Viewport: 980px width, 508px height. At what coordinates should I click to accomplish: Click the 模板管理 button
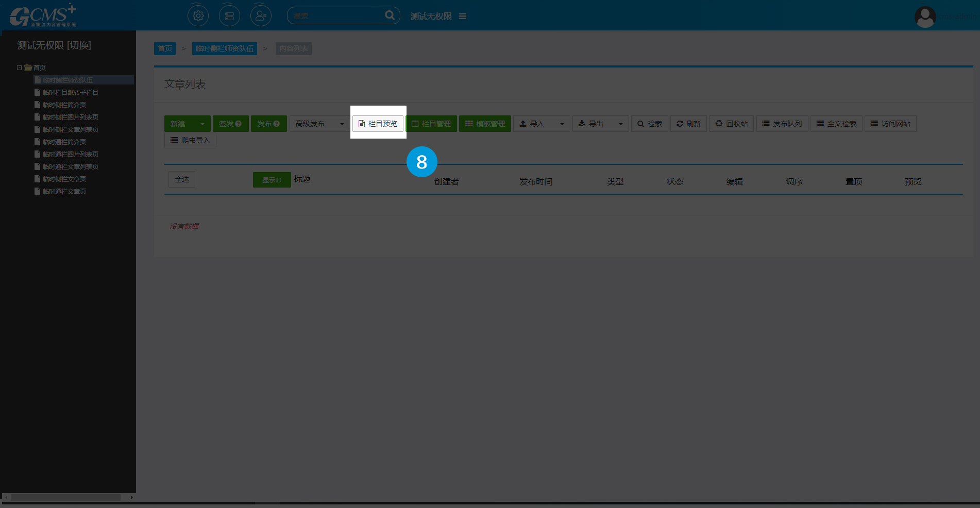pyautogui.click(x=485, y=124)
